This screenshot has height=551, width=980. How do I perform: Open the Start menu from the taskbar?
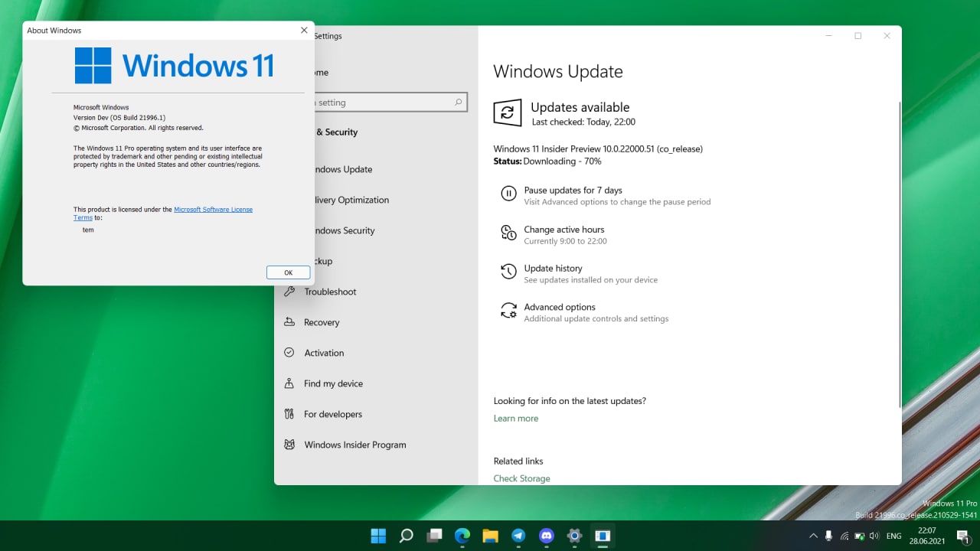[x=378, y=536]
